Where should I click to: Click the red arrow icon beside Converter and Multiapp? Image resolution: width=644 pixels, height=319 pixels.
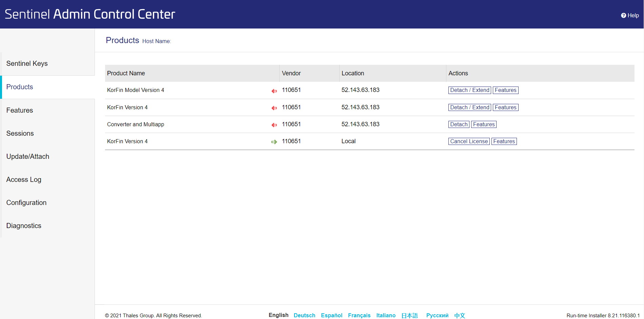[x=274, y=125]
